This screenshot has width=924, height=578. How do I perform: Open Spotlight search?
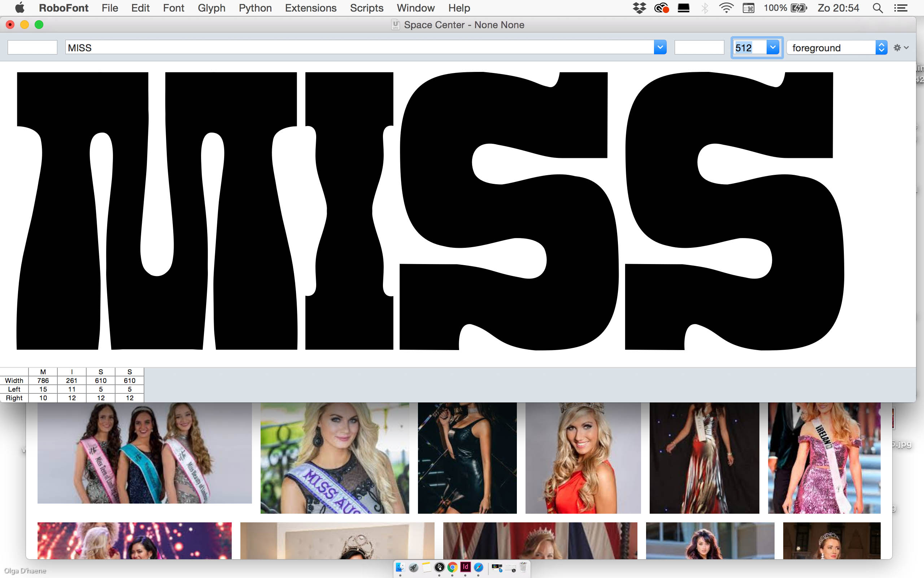(877, 8)
